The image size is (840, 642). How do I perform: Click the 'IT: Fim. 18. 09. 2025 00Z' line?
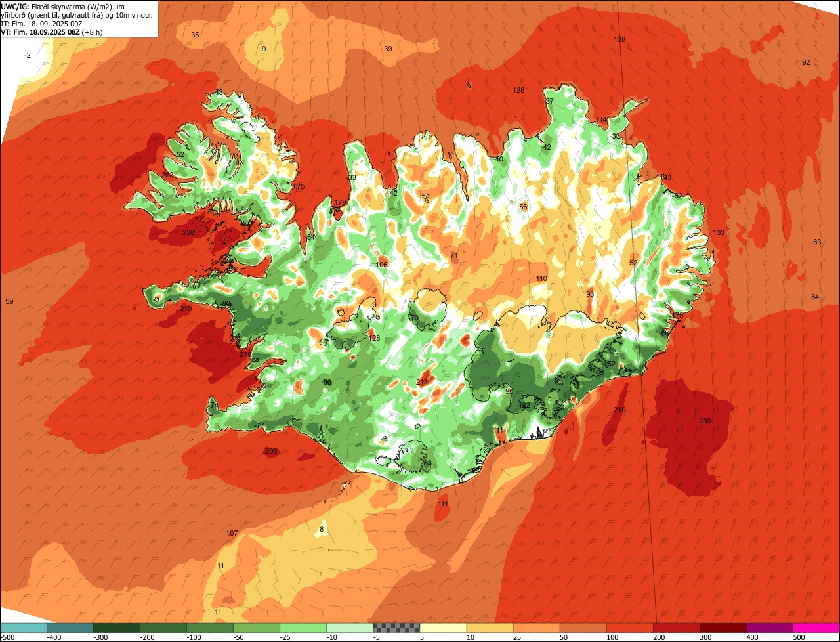[41, 24]
